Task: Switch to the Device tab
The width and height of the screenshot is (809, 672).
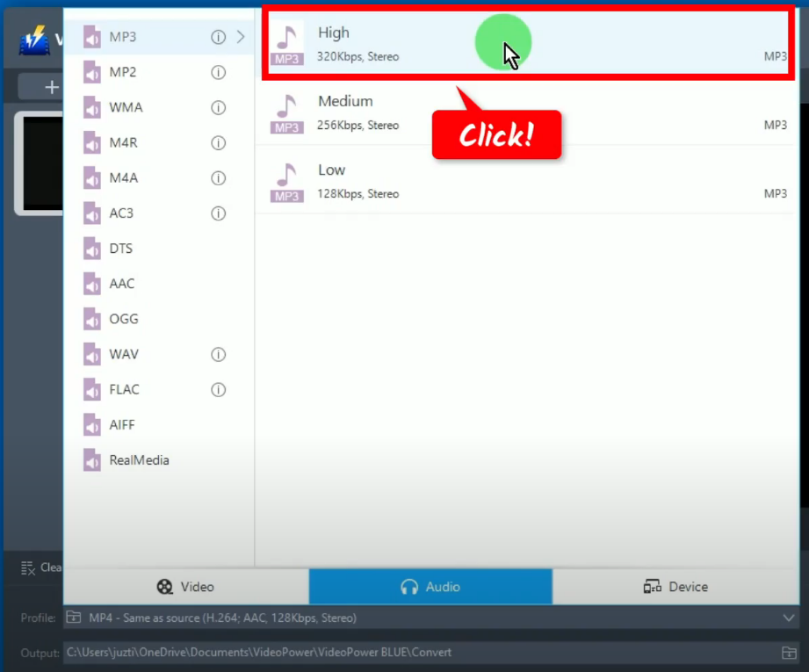Action: click(676, 586)
